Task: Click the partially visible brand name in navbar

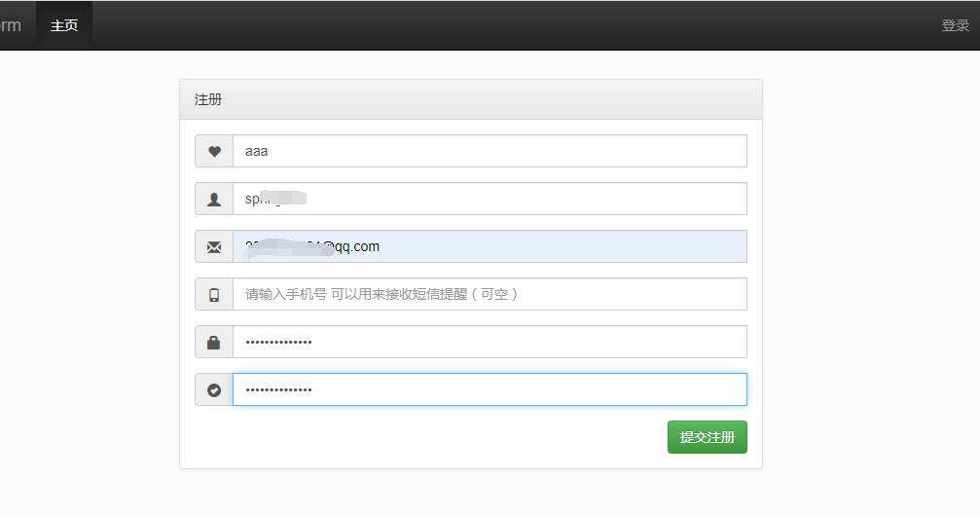Action: [x=11, y=25]
